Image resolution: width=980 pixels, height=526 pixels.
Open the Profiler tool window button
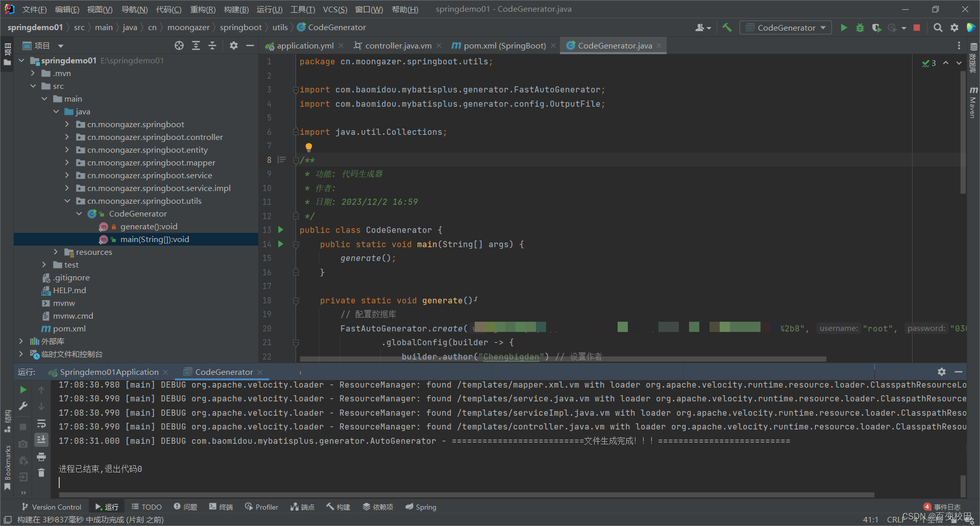(x=261, y=507)
